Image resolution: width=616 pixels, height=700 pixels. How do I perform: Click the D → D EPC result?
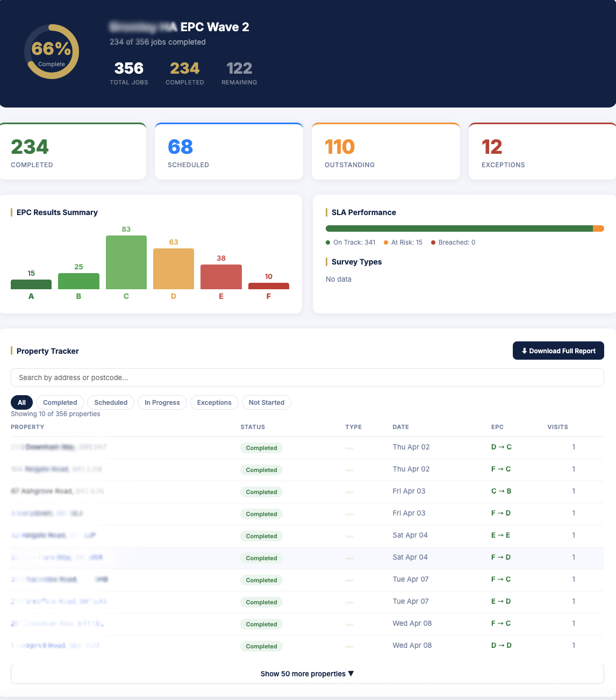[502, 645]
